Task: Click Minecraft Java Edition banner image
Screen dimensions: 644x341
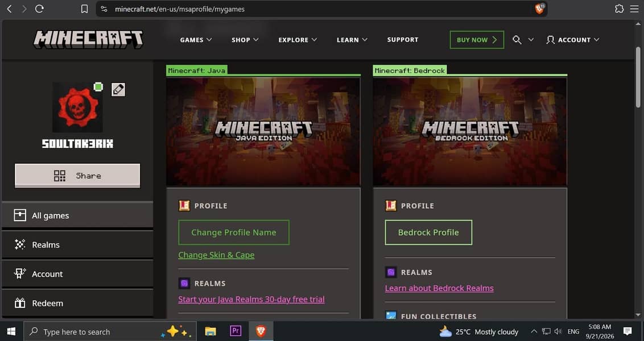Action: [x=263, y=131]
